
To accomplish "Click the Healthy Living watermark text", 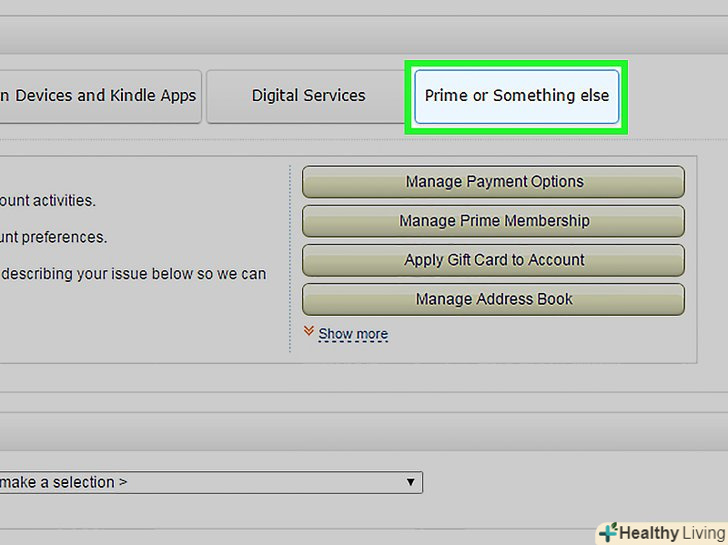I will click(x=670, y=533).
